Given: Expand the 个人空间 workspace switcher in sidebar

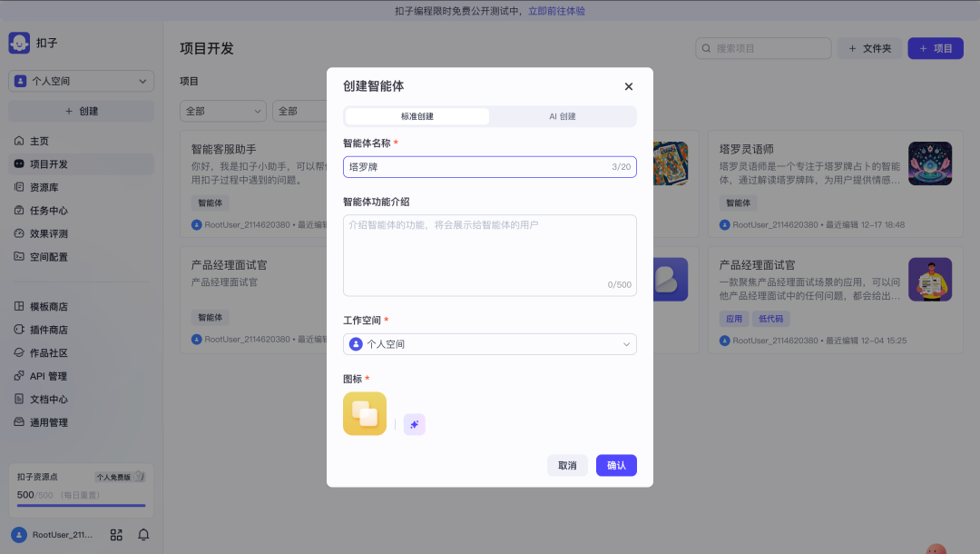Looking at the screenshot, I should pos(82,82).
